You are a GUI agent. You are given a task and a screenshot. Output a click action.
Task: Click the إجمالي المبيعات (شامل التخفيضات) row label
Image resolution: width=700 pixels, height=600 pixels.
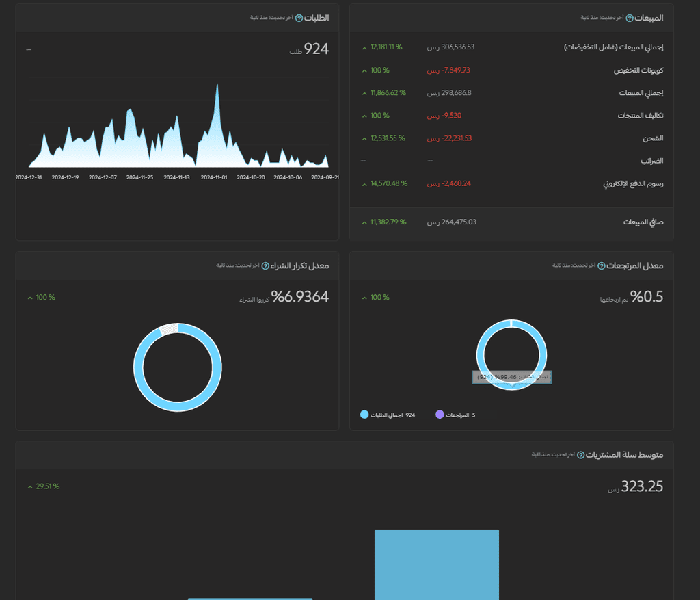click(x=613, y=47)
